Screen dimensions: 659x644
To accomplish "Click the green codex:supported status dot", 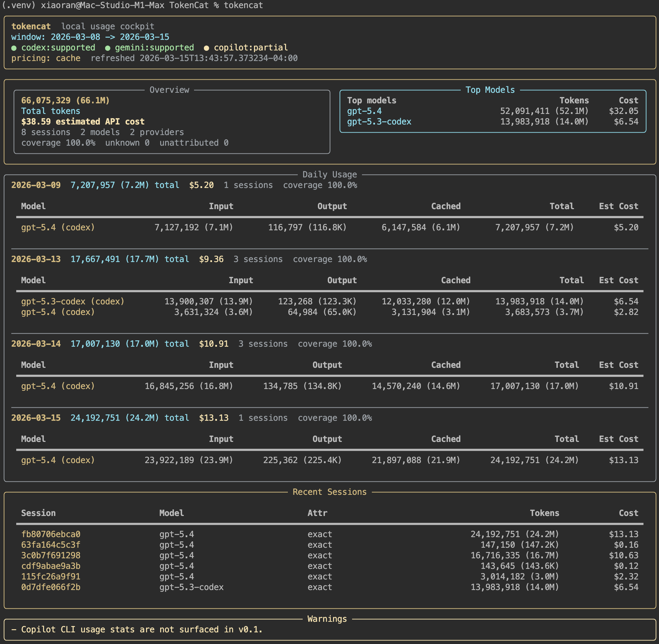I will (x=14, y=48).
